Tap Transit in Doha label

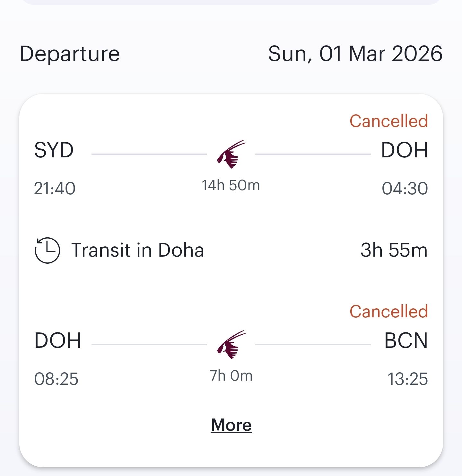point(137,250)
